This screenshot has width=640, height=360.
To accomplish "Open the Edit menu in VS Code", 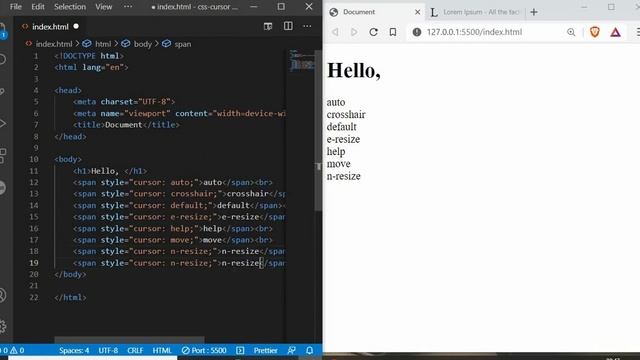I will [38, 7].
